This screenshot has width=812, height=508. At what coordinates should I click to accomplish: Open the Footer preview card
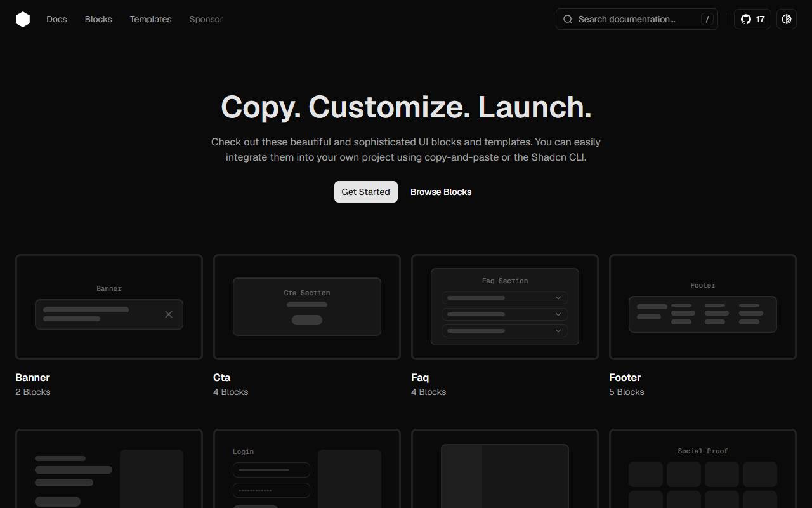703,307
